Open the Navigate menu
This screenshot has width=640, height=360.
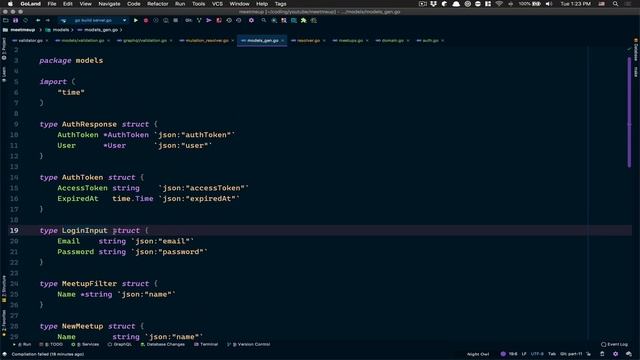coord(109,4)
